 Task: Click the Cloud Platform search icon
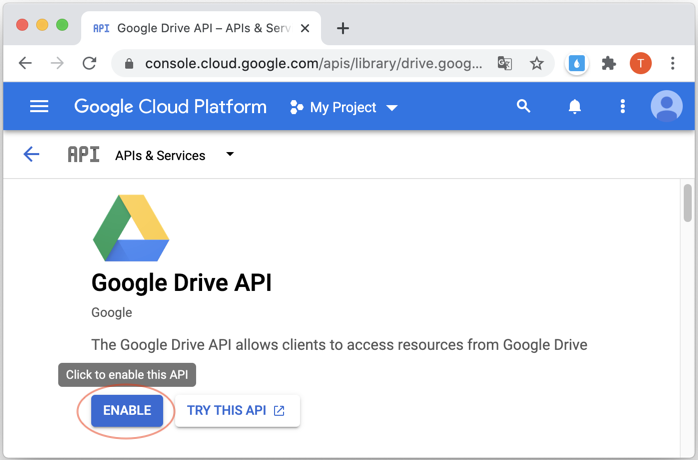tap(524, 106)
